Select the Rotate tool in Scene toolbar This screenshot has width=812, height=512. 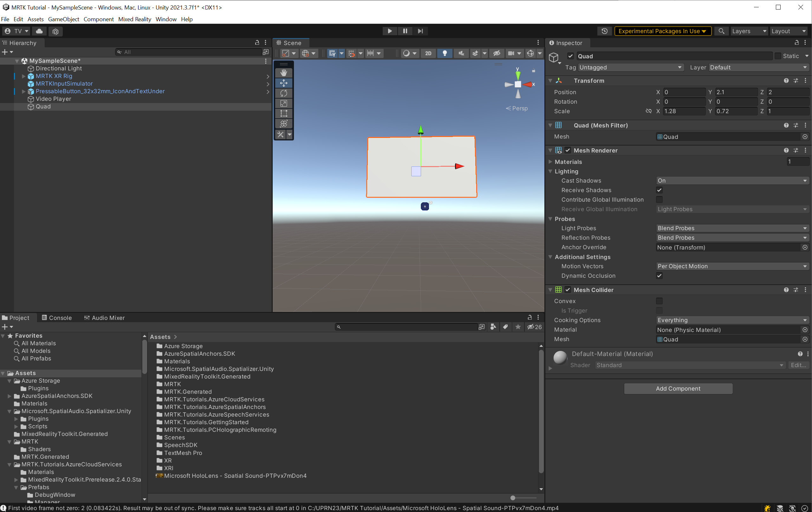pos(283,93)
